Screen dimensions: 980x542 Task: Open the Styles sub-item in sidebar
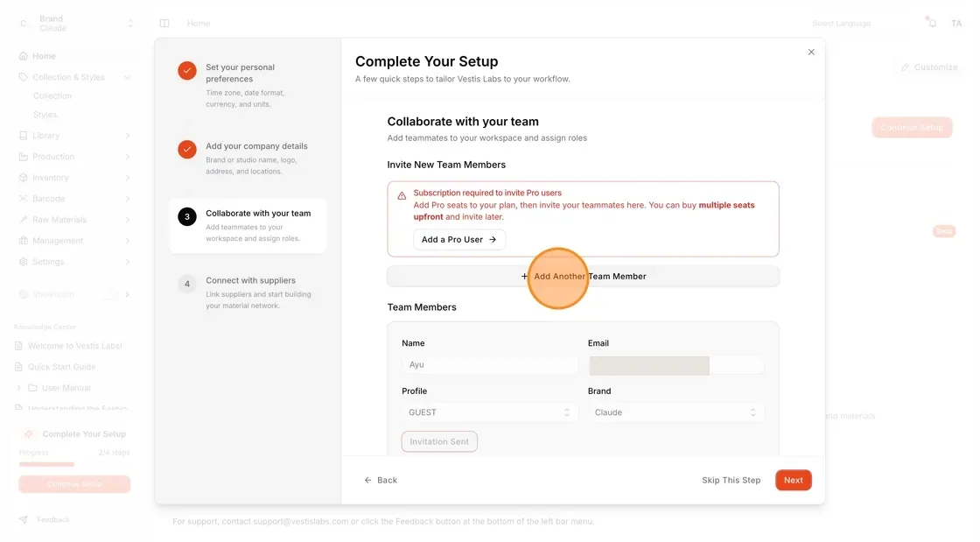[x=45, y=115]
